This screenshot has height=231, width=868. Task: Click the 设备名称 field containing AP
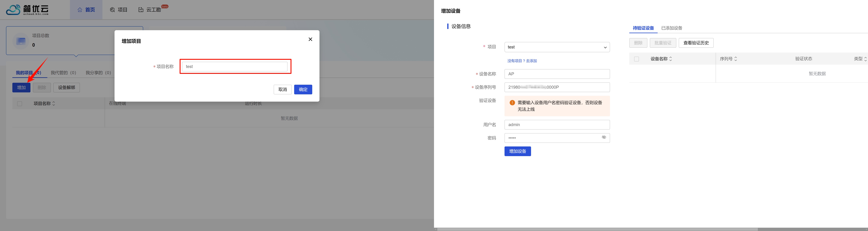click(x=557, y=74)
